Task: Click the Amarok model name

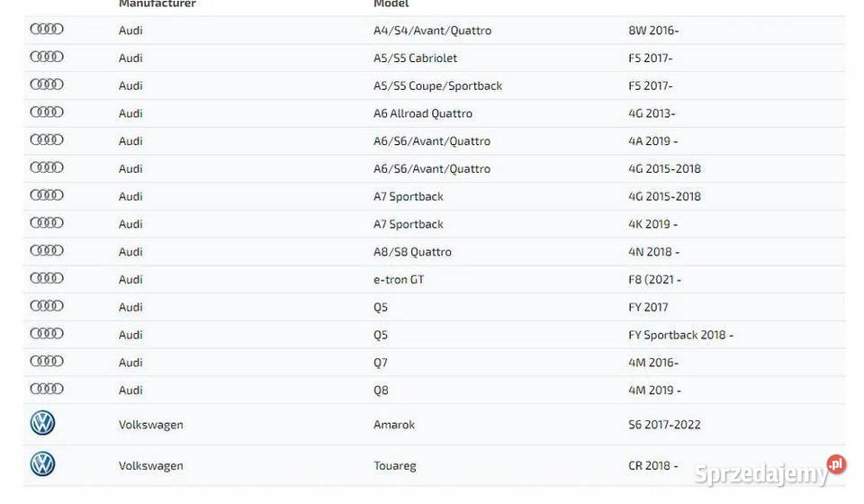Action: (x=394, y=425)
